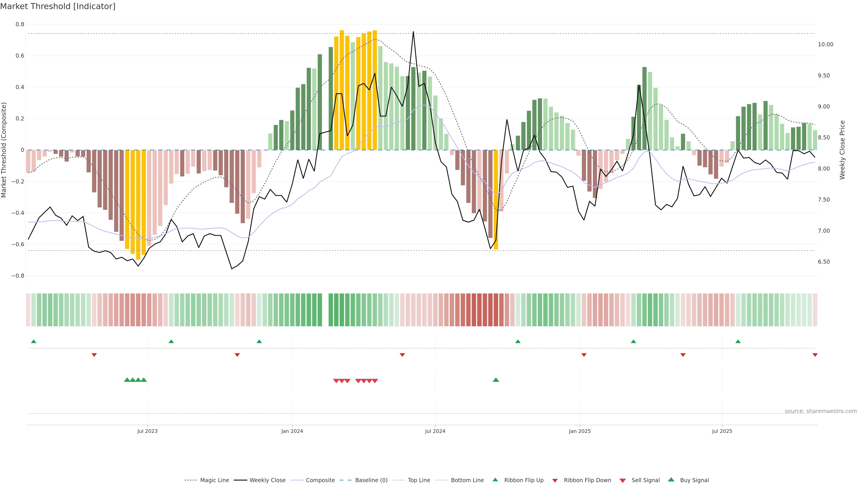This screenshot has width=868, height=488.
Task: Click the Jan 2024 x-axis label
Action: tap(292, 431)
